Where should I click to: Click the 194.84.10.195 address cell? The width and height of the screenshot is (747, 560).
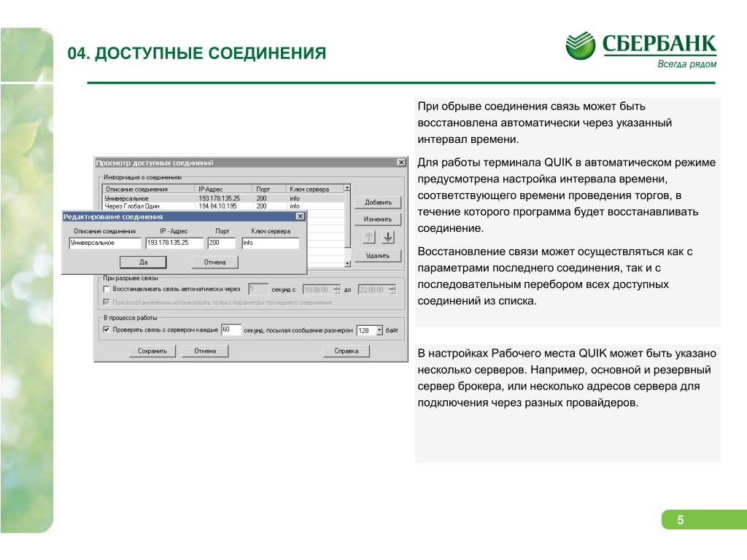tap(217, 206)
